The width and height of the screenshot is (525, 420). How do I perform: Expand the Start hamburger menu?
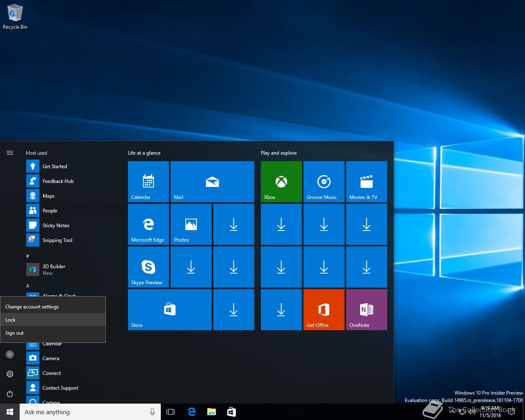point(10,153)
